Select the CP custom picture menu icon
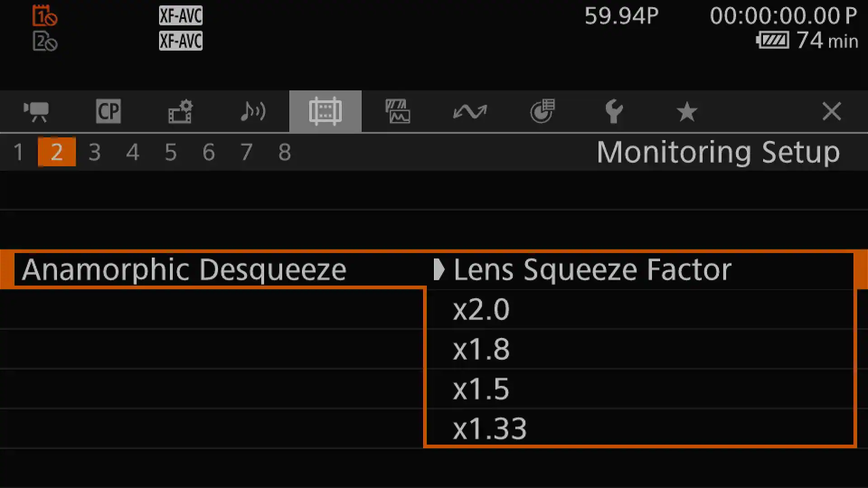Image resolution: width=868 pixels, height=488 pixels. coord(108,111)
